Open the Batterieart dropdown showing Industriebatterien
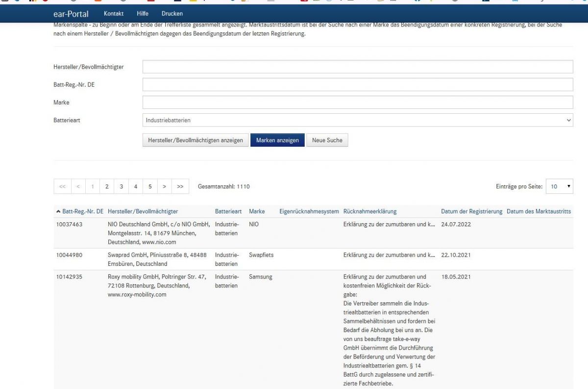The image size is (588, 389). [x=357, y=120]
